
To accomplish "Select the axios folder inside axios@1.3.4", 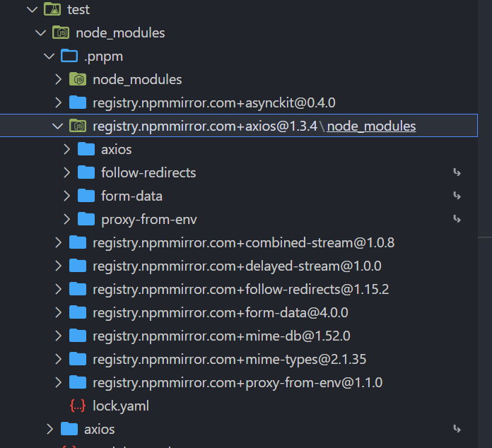I will point(116,150).
